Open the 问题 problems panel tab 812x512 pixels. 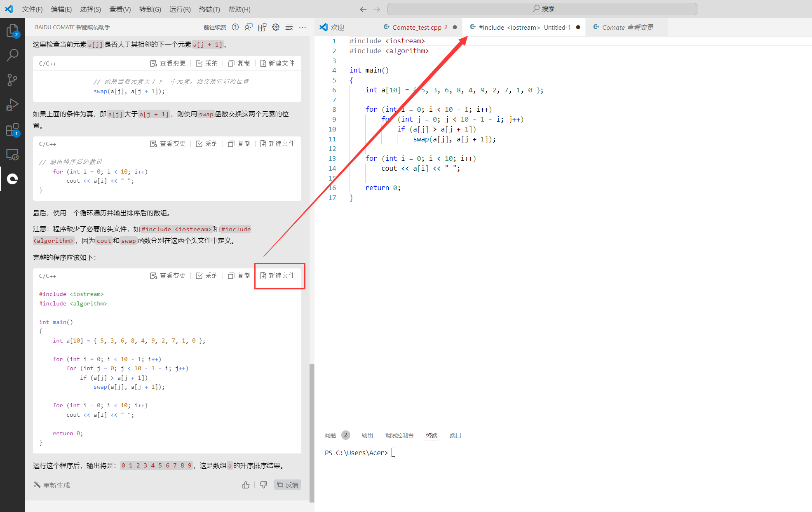(336, 435)
